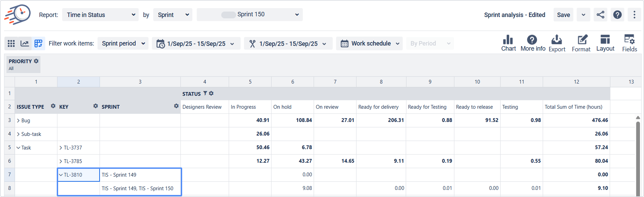Open More info help

coord(533,43)
